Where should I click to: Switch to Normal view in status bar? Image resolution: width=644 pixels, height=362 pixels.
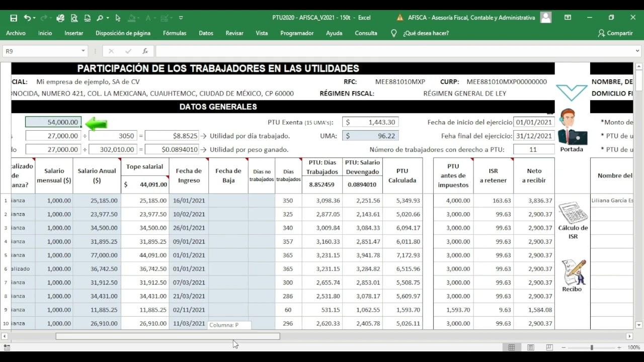coord(512,347)
